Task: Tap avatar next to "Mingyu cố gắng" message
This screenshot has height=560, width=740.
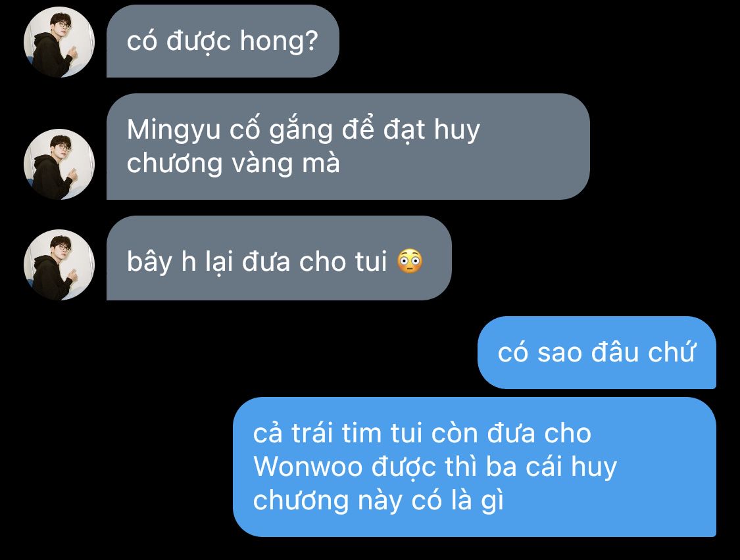Action: coord(59,164)
